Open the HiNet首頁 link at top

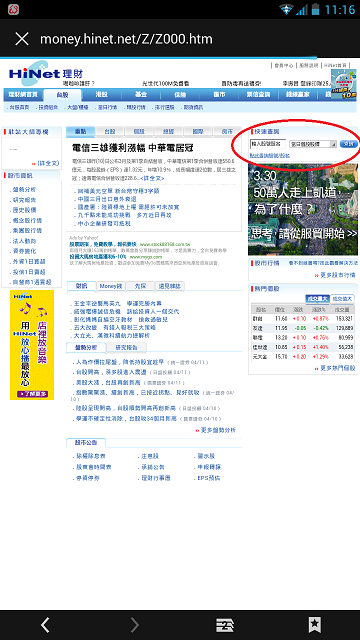336,65
